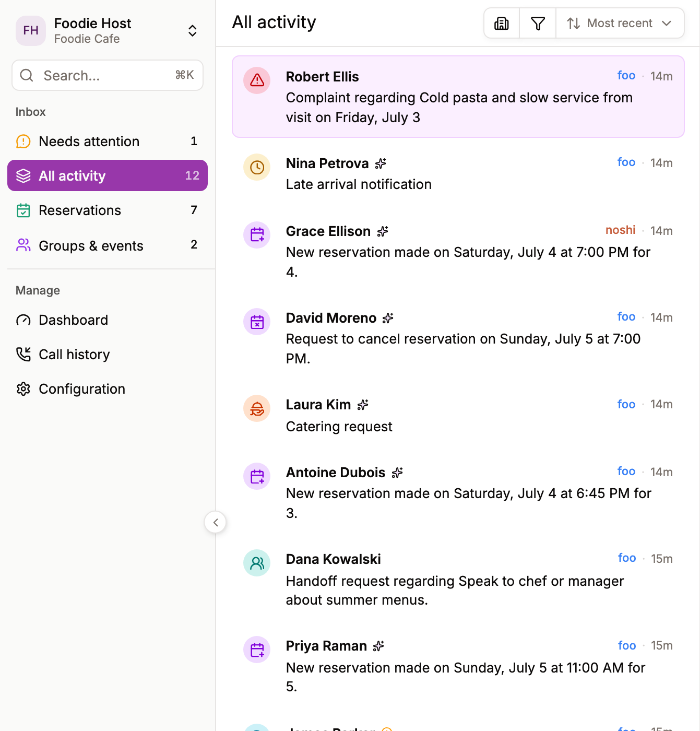Click Antoine Dubois reservation calendar icon
Viewport: 700px width, 731px height.
(x=257, y=476)
